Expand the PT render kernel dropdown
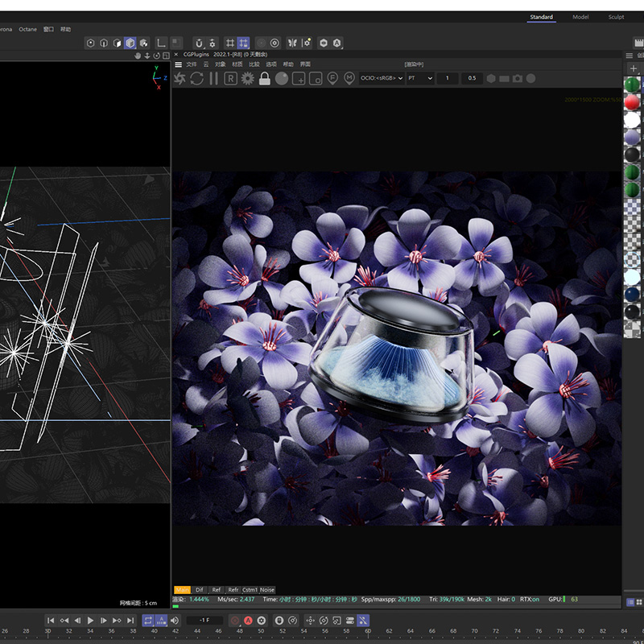 [419, 78]
